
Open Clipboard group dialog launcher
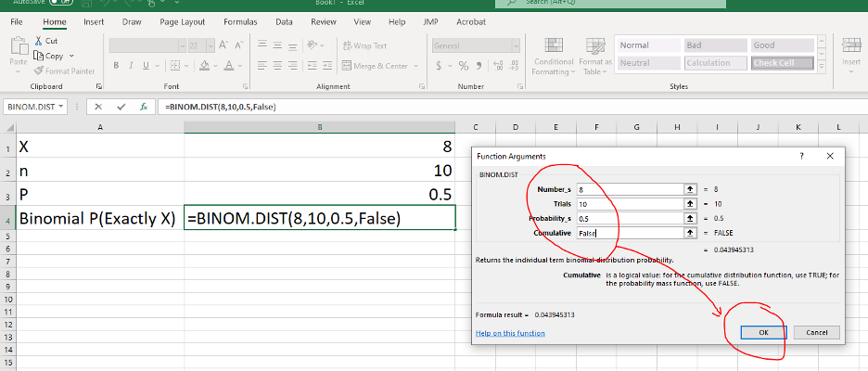click(98, 87)
